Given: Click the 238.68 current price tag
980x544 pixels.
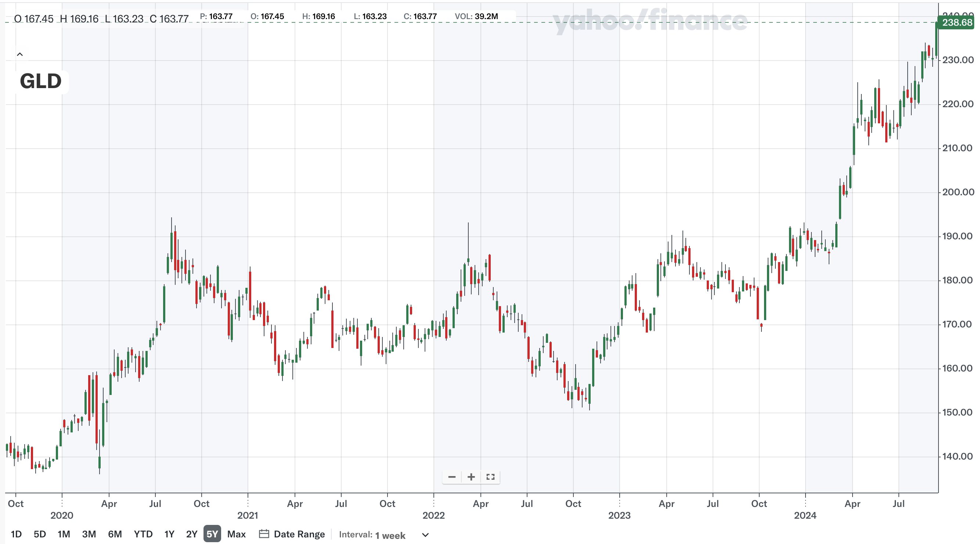Looking at the screenshot, I should coord(956,22).
